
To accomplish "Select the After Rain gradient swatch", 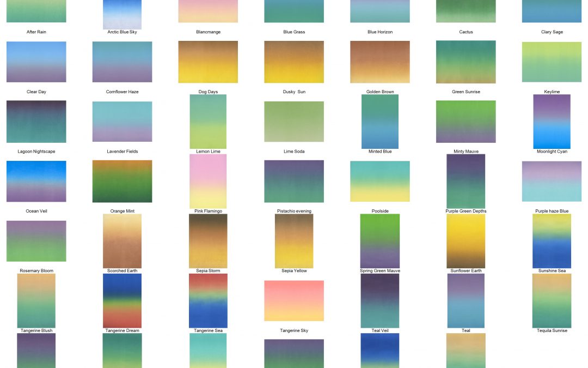I will (36, 11).
